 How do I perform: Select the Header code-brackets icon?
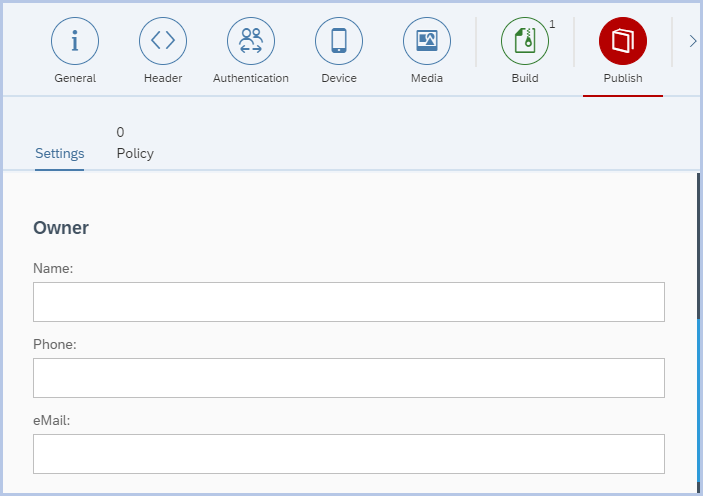coord(163,41)
